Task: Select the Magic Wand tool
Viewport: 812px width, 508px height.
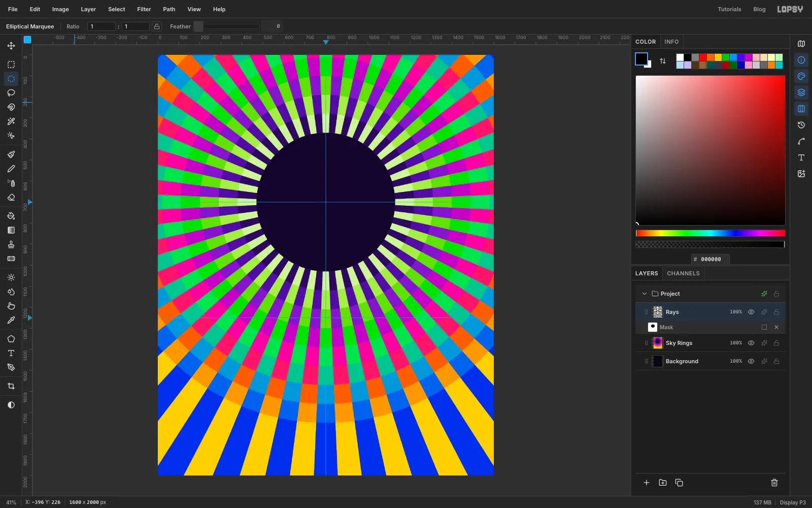Action: click(x=11, y=121)
